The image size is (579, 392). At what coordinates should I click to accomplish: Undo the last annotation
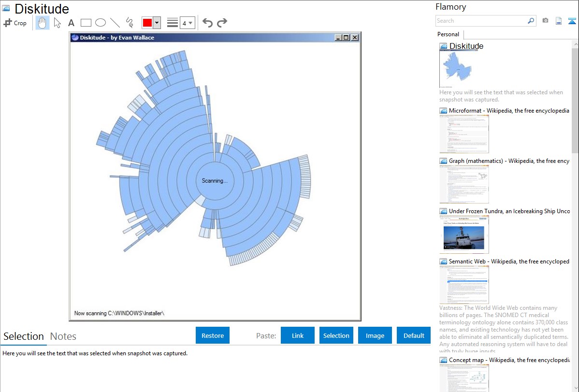point(207,23)
